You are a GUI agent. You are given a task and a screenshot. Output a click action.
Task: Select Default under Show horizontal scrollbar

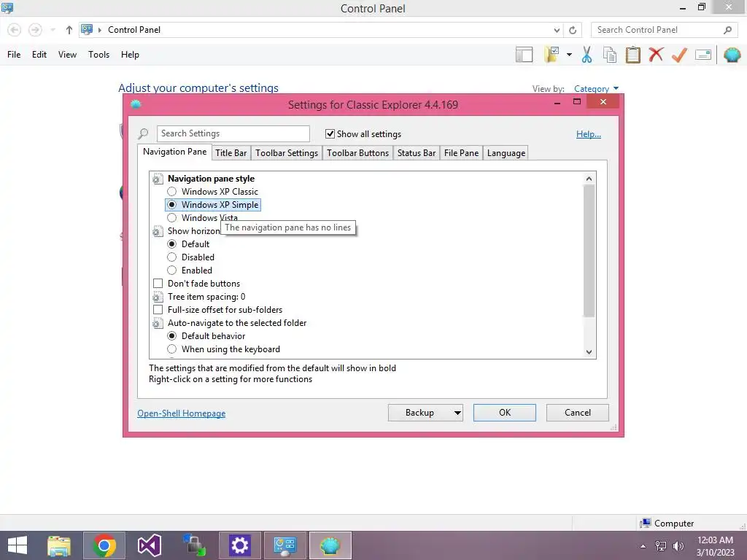point(172,244)
